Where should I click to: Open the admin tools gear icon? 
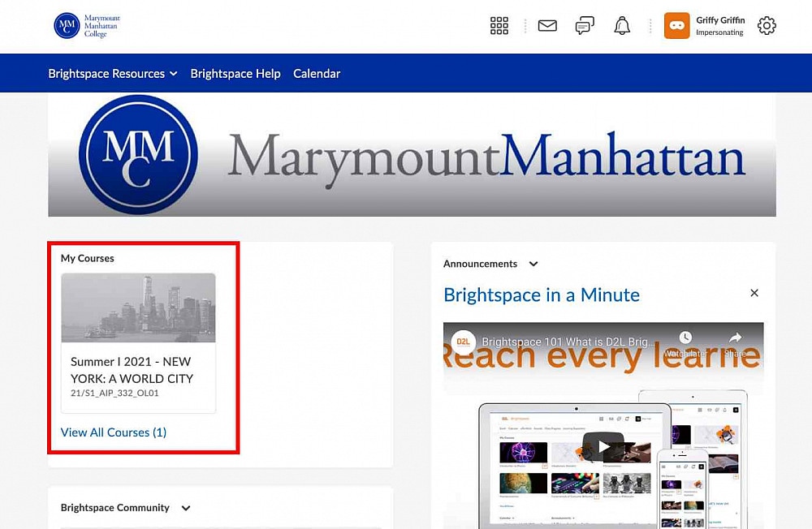(x=767, y=26)
